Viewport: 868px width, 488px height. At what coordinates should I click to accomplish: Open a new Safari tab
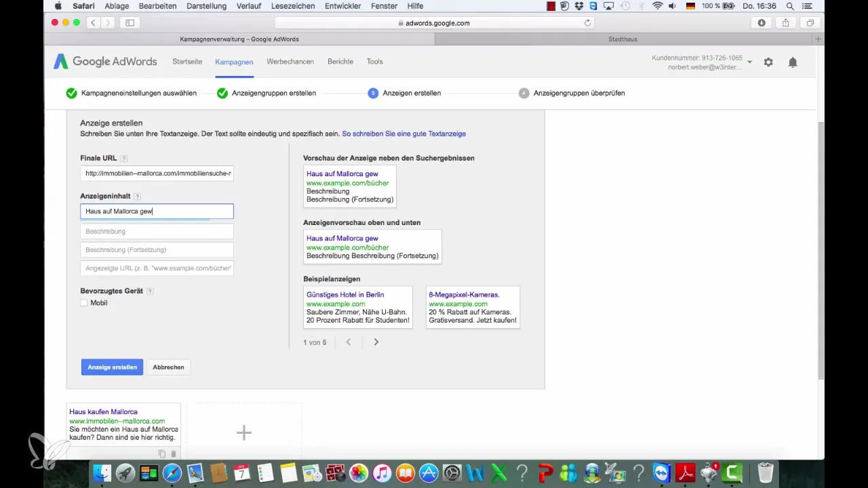[818, 39]
